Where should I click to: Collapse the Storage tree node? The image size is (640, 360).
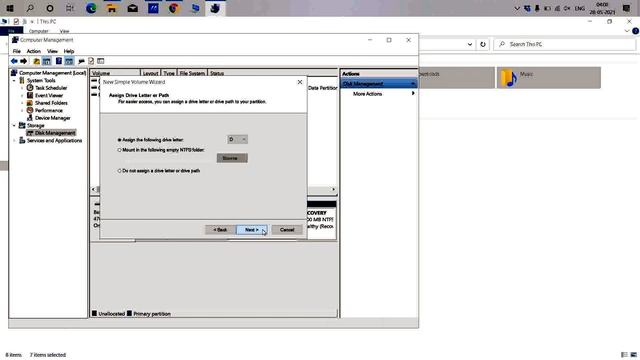(x=14, y=126)
